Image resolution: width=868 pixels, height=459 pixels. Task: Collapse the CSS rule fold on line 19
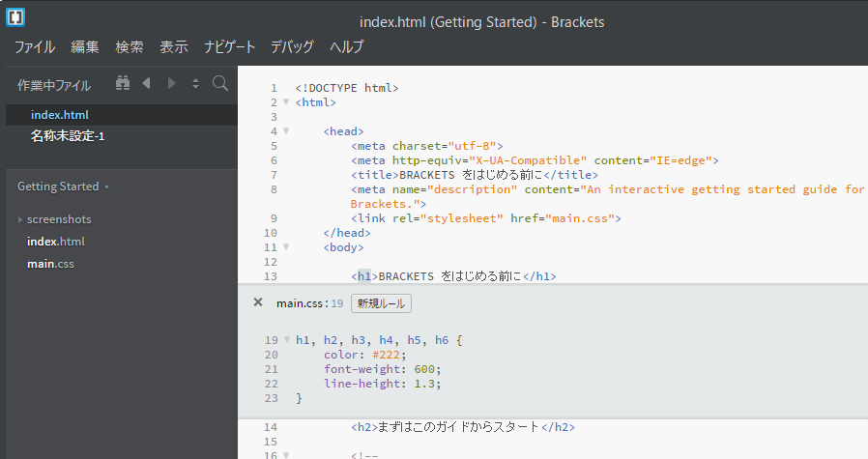click(x=286, y=340)
